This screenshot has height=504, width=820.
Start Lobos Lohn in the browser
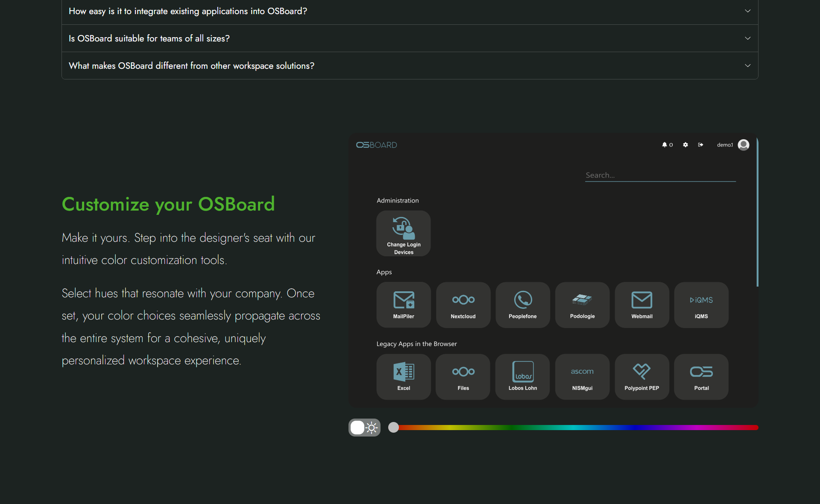(522, 376)
